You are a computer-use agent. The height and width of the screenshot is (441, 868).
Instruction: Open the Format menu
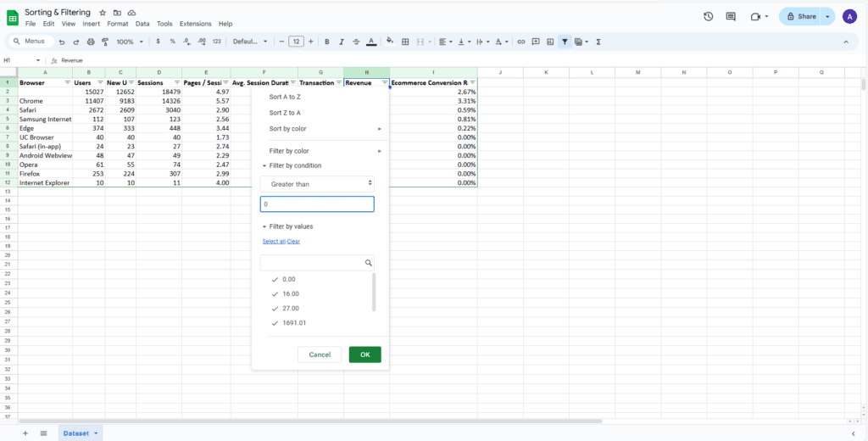[117, 24]
